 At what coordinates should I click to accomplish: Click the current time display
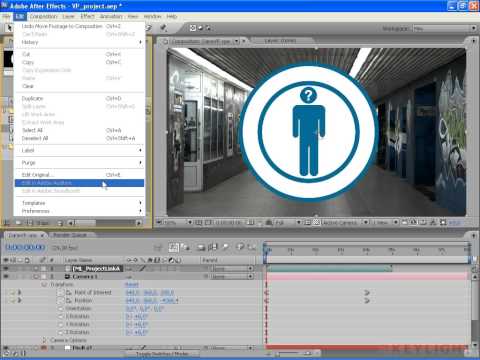point(25,247)
